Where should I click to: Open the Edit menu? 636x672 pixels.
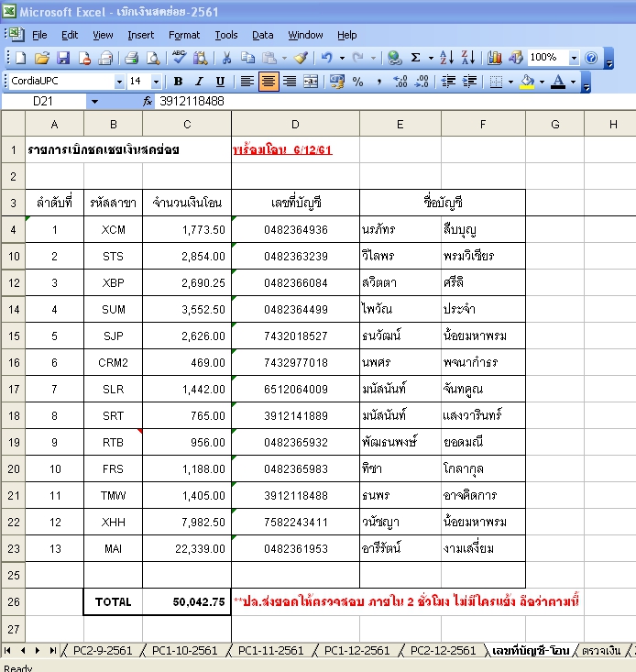point(70,35)
